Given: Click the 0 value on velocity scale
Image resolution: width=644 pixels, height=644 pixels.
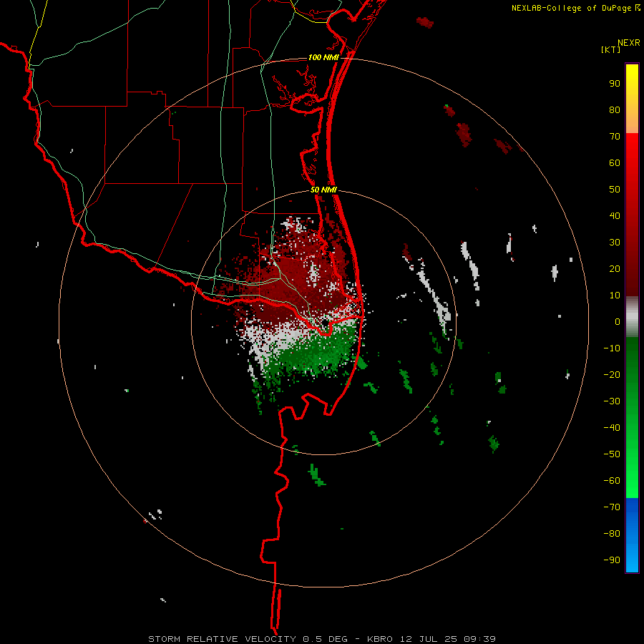Looking at the screenshot, I should point(618,321).
